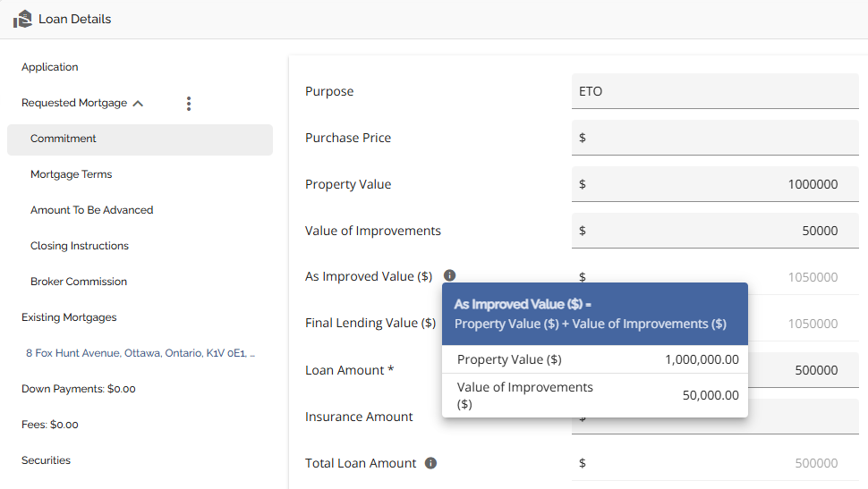Open Fees: $0.00 item
Viewport: 868px width, 489px height.
point(50,425)
